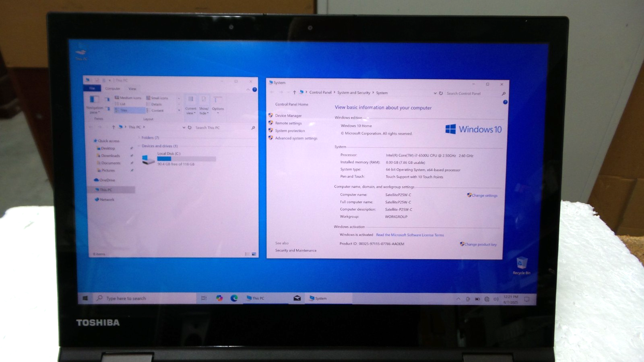Viewport: 644px width, 362px height.
Task: Select the Tiles layout option
Action: click(123, 110)
